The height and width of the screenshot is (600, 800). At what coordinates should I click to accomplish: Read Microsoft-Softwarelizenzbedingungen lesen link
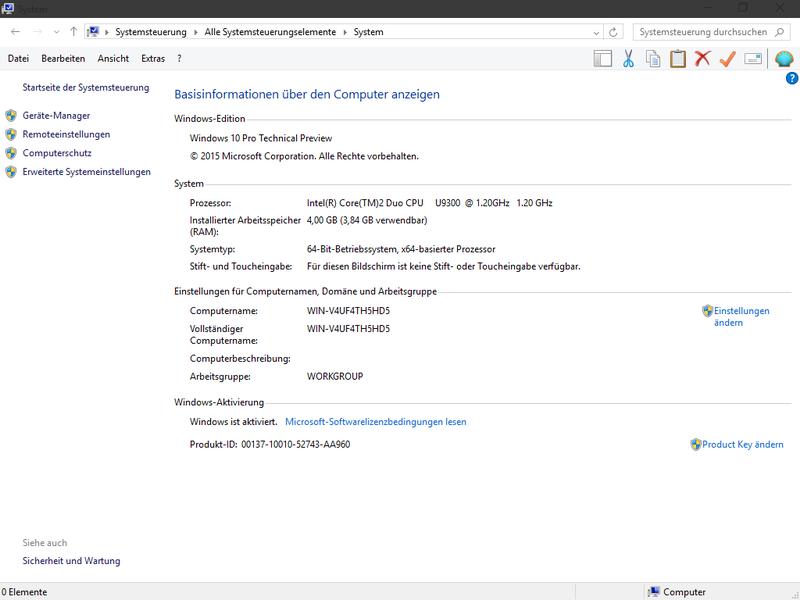[x=376, y=422]
